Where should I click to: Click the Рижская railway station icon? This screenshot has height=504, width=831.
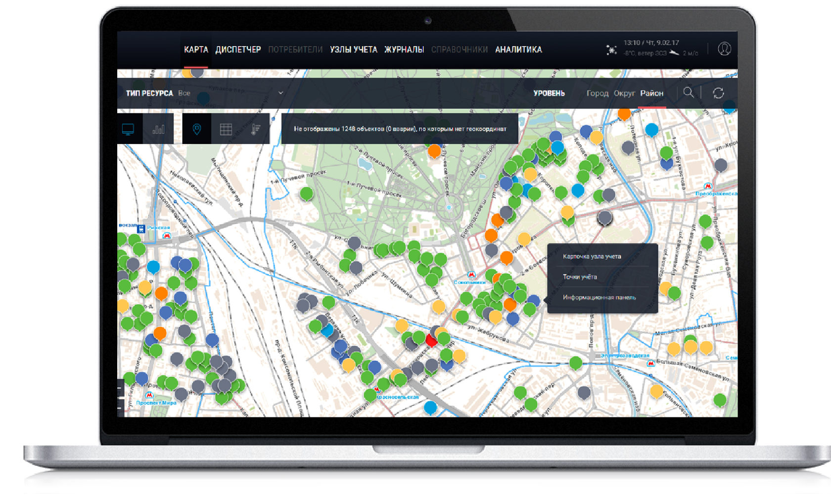(x=141, y=229)
